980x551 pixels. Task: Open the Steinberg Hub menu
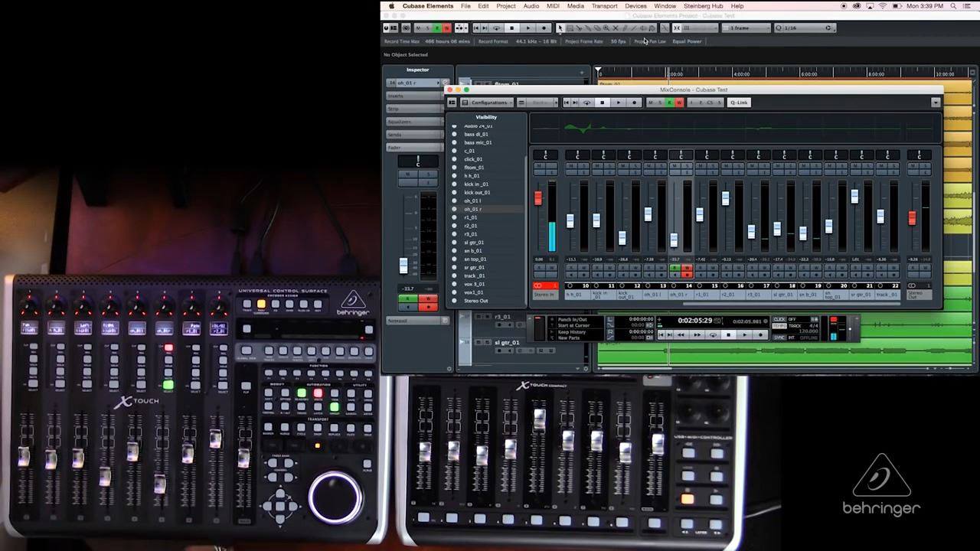(x=703, y=6)
